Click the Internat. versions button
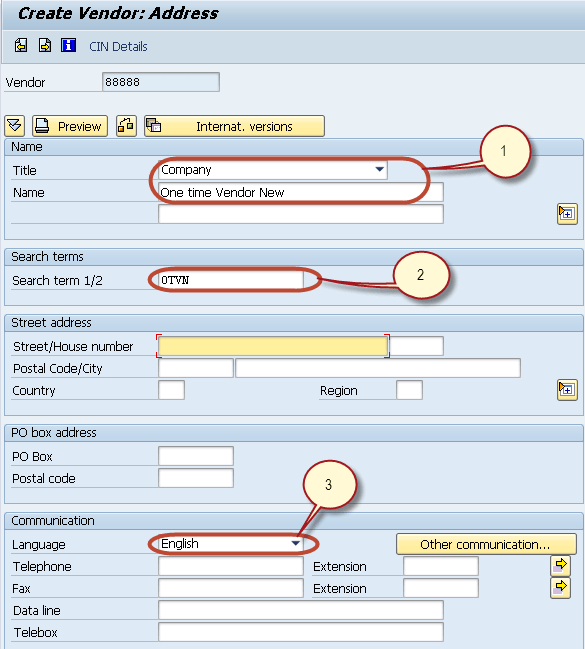The height and width of the screenshot is (649, 585). click(x=234, y=126)
